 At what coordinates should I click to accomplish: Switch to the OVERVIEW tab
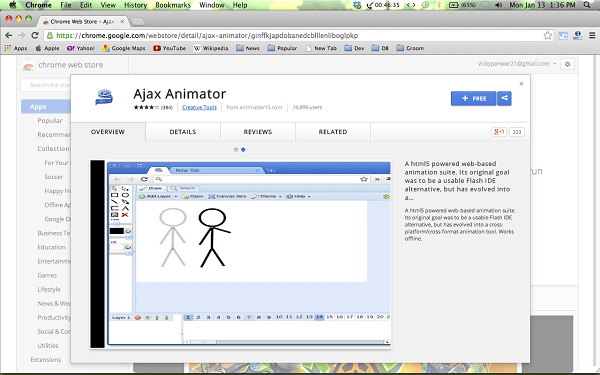(x=108, y=132)
